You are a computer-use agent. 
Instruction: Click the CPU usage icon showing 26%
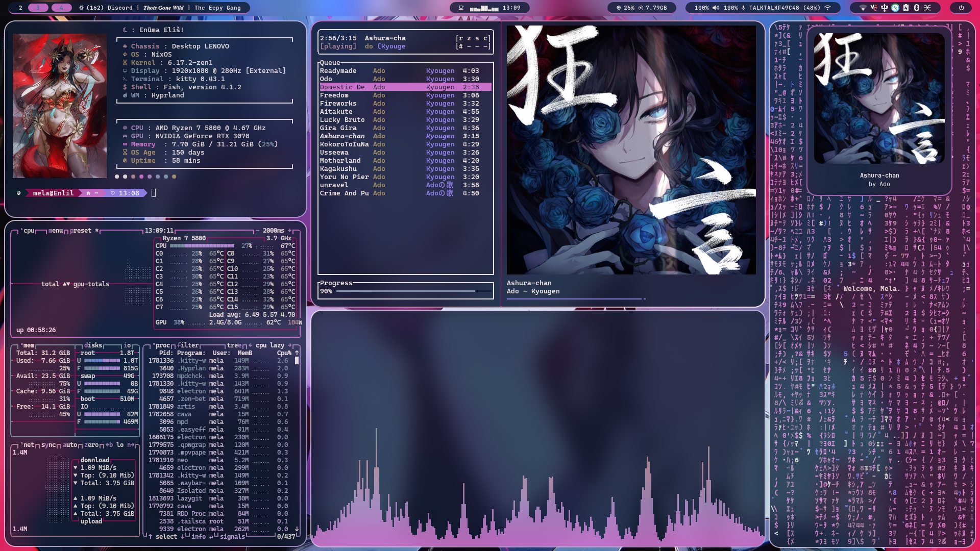click(x=619, y=8)
